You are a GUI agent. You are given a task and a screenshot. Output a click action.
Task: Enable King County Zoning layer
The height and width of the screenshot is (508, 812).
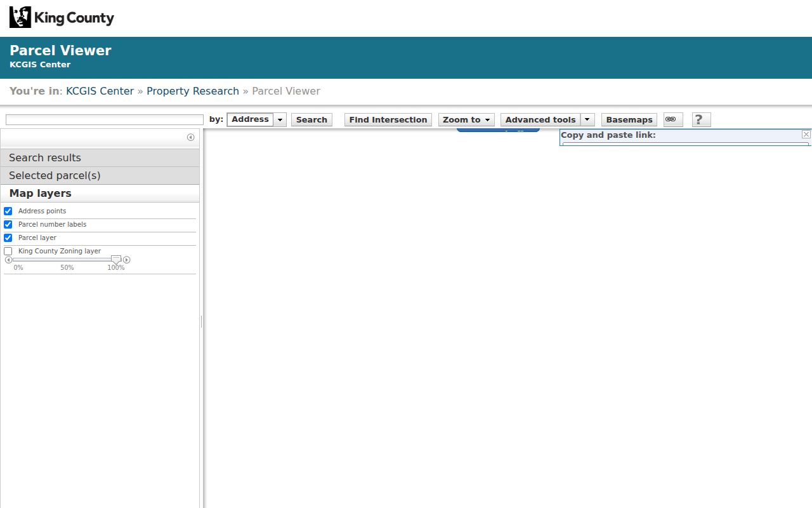[8, 251]
